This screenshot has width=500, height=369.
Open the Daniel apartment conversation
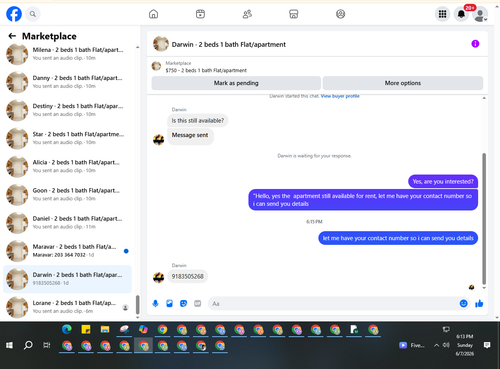[x=68, y=222]
